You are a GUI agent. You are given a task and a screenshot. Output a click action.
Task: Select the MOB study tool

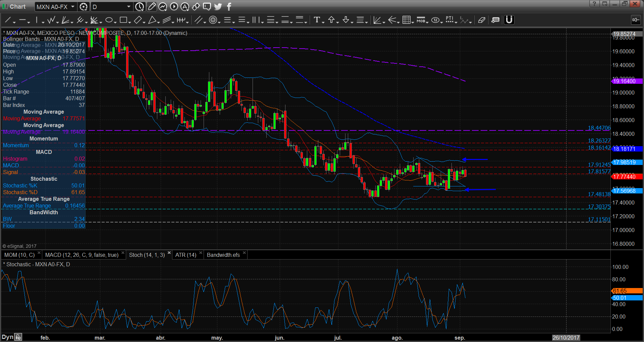coord(421,20)
